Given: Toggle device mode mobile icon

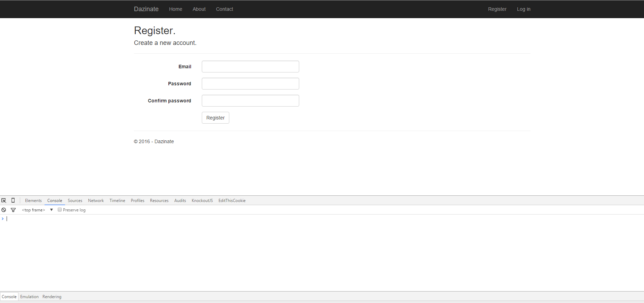Looking at the screenshot, I should click(13, 201).
